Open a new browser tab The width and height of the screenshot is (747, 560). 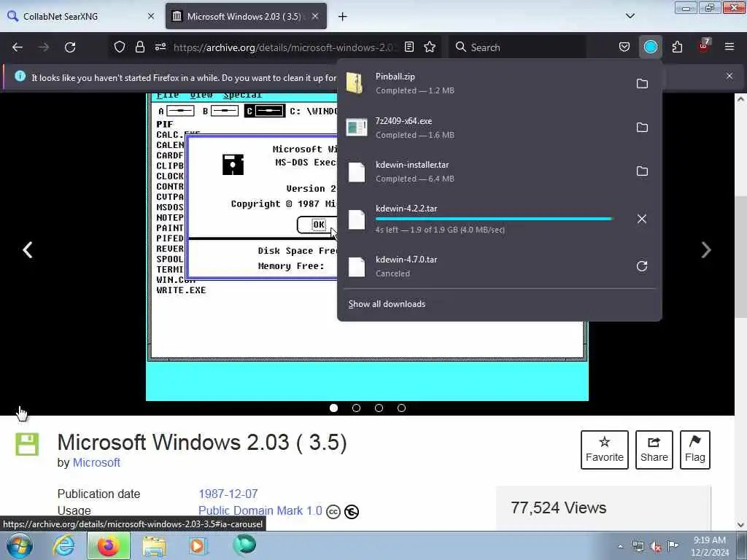[342, 17]
